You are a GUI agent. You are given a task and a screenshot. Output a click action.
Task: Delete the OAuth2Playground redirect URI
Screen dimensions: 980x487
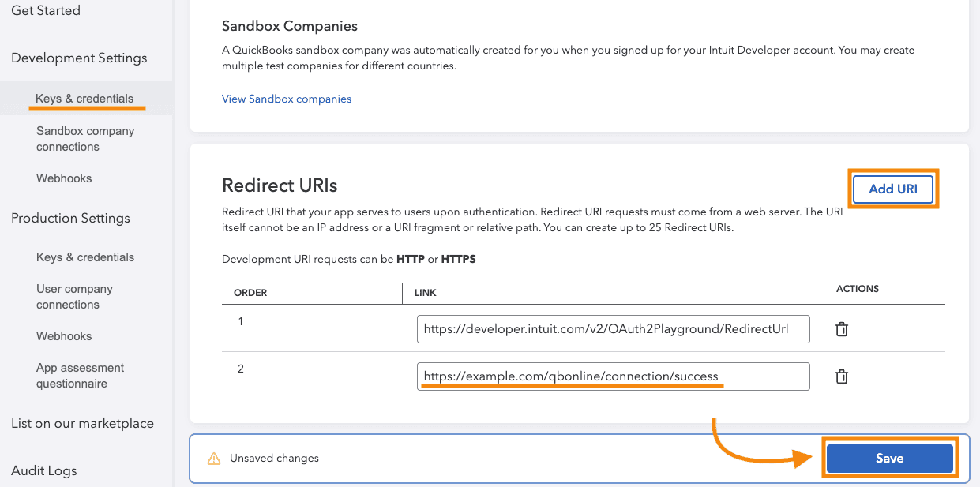841,328
